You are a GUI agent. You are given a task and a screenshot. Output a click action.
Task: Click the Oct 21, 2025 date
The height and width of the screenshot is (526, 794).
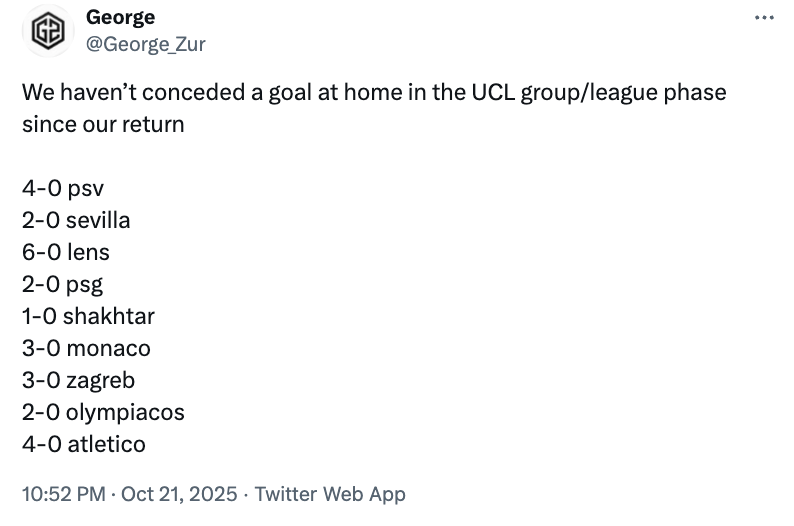tap(180, 494)
